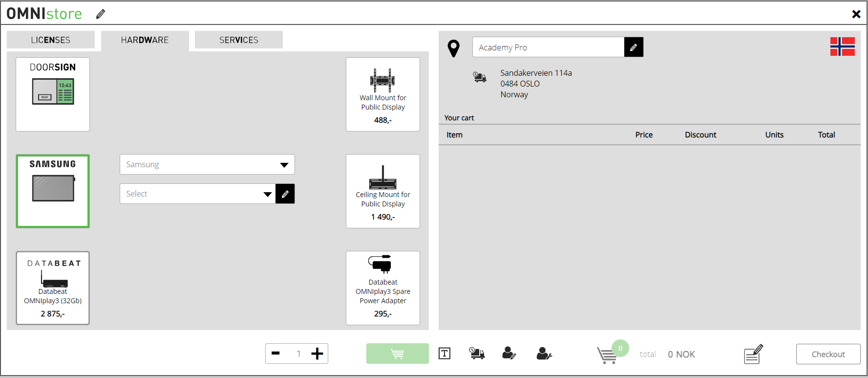Click the Your cart heading
This screenshot has height=378, width=868.
tap(459, 118)
